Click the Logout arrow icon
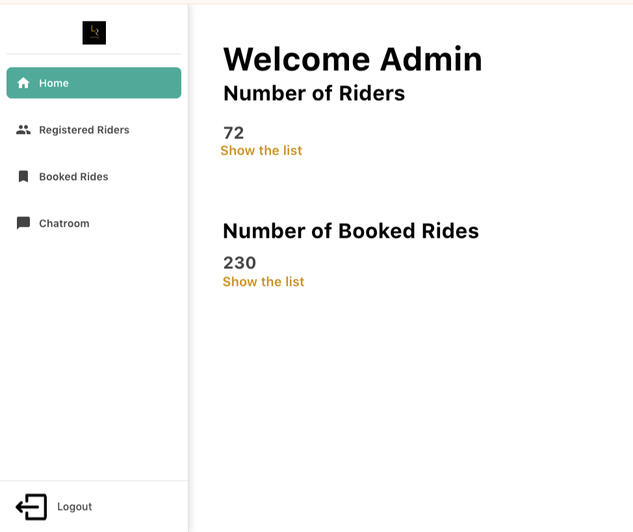633x532 pixels. point(32,507)
